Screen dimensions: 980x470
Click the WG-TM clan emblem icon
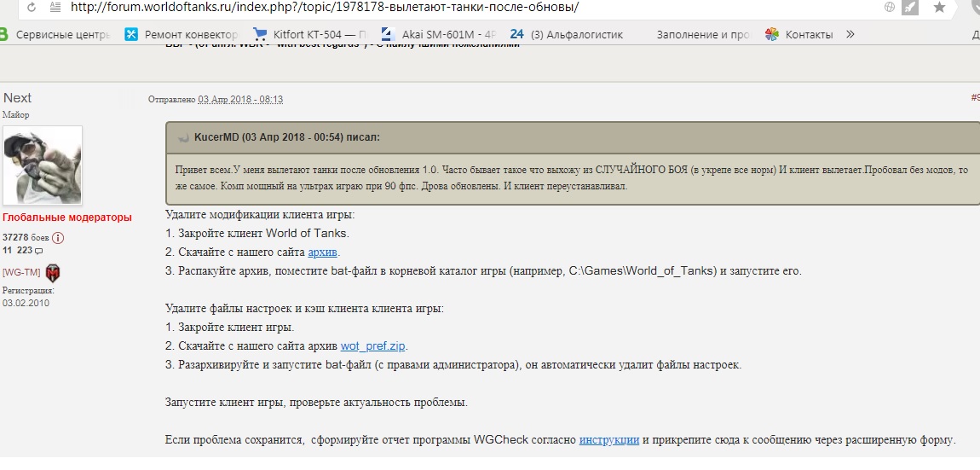pos(53,272)
